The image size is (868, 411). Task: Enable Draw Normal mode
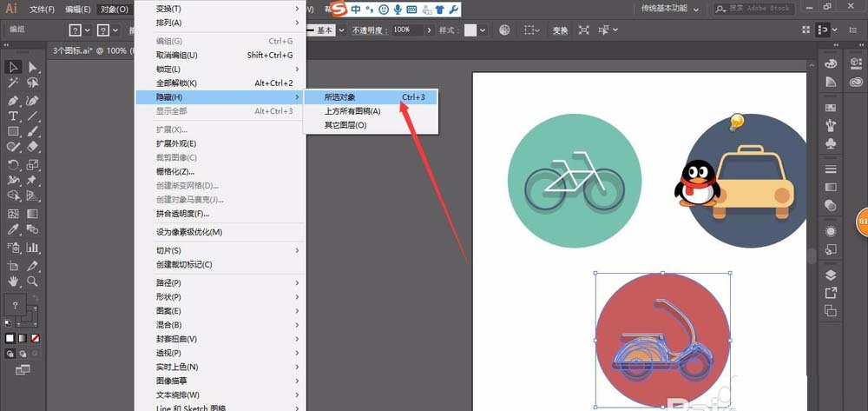coord(10,354)
